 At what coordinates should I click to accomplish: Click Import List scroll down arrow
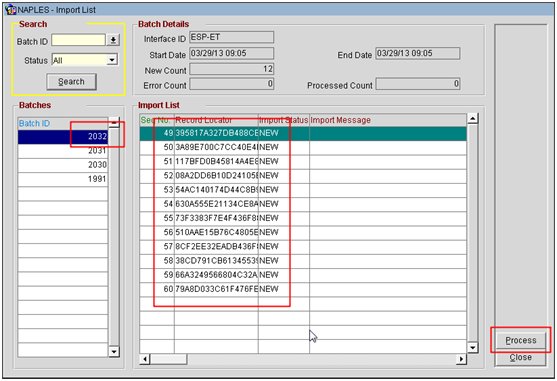(x=472, y=348)
